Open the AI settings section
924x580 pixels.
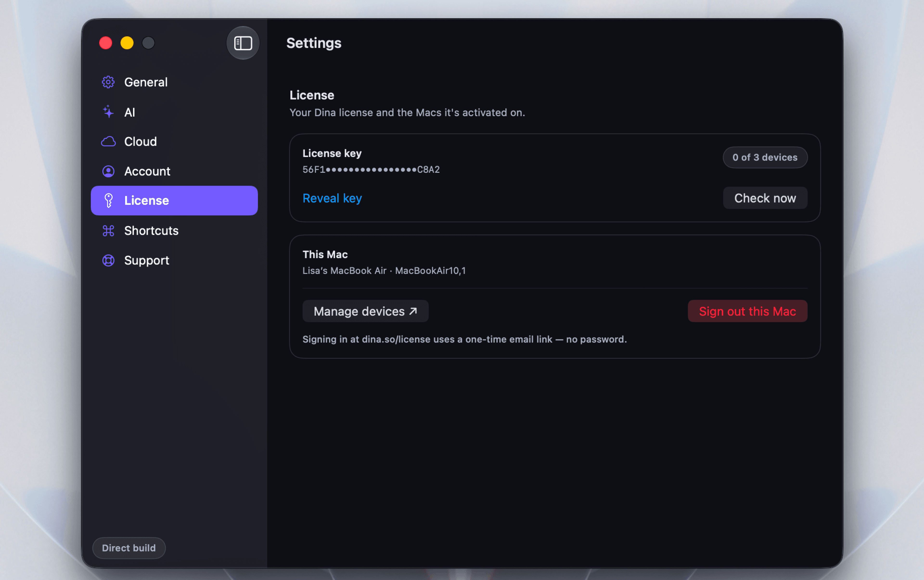pos(174,112)
